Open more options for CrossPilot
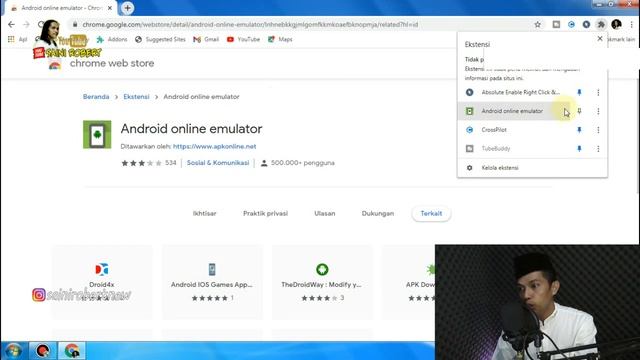The height and width of the screenshot is (360, 640). pyautogui.click(x=598, y=130)
